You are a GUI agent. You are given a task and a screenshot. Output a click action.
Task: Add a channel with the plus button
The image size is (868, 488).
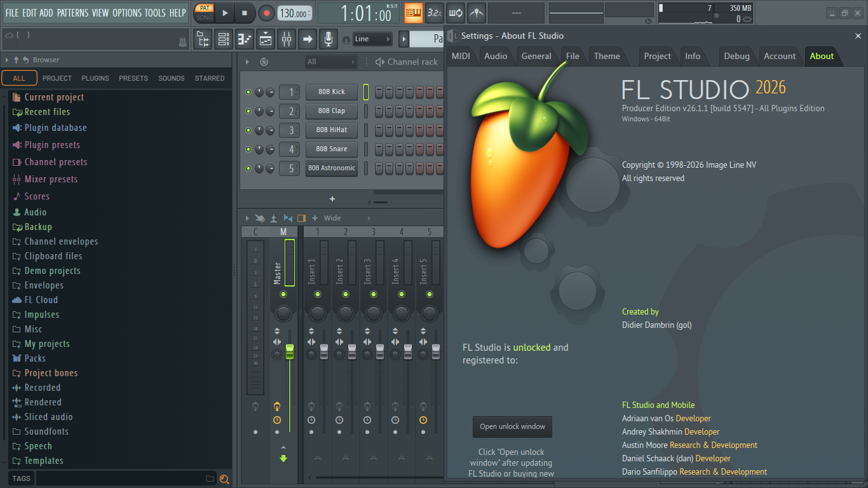pyautogui.click(x=332, y=199)
